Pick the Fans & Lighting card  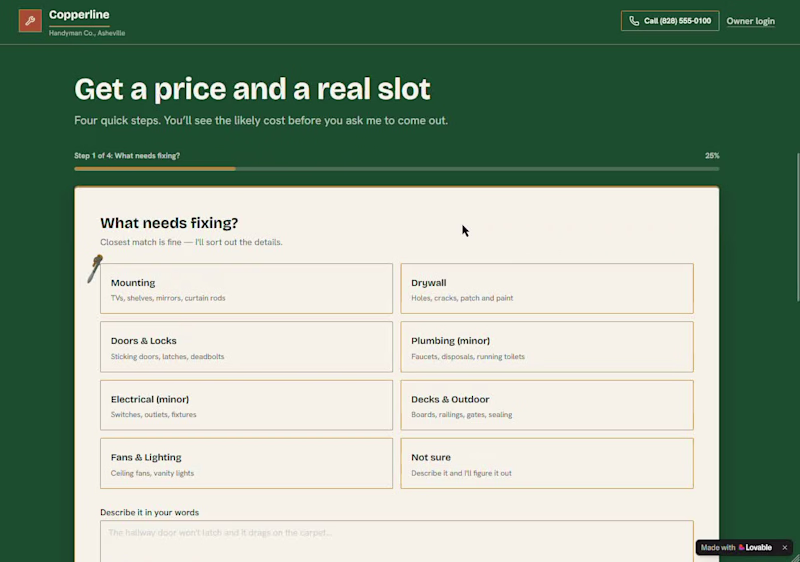246,463
